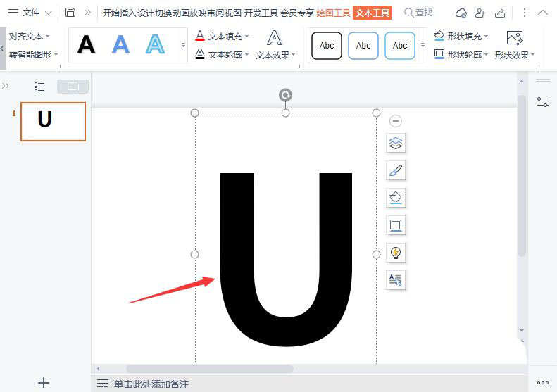This screenshot has height=392, width=557.
Task: Switch to outline view icon
Action: coord(39,87)
